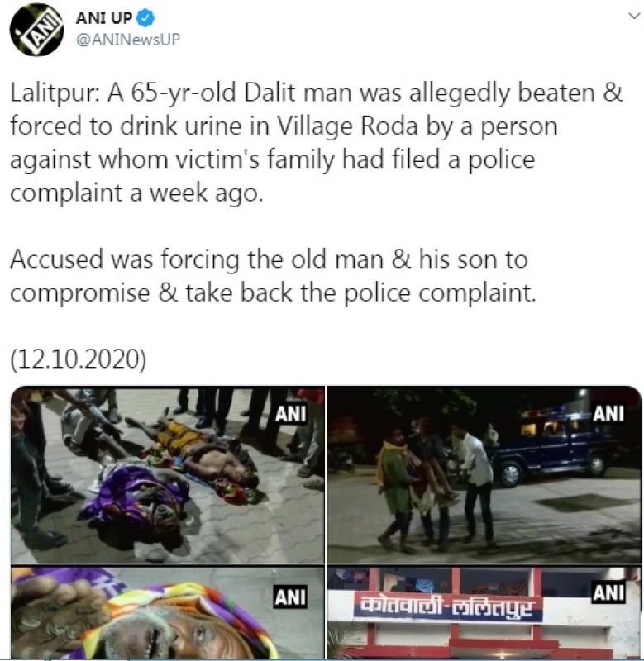Click the Hindi Kotwali-Lalitpur signboard
The image size is (644, 661).
click(x=448, y=607)
